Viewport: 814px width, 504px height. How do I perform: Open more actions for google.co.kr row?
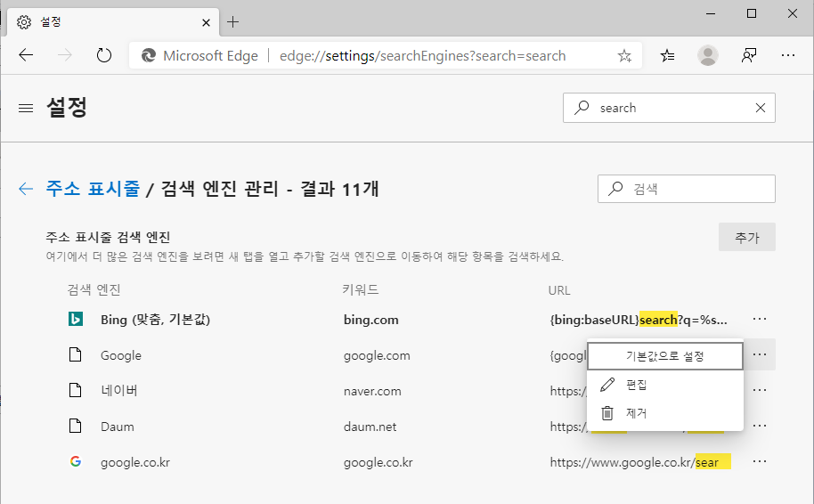point(759,461)
